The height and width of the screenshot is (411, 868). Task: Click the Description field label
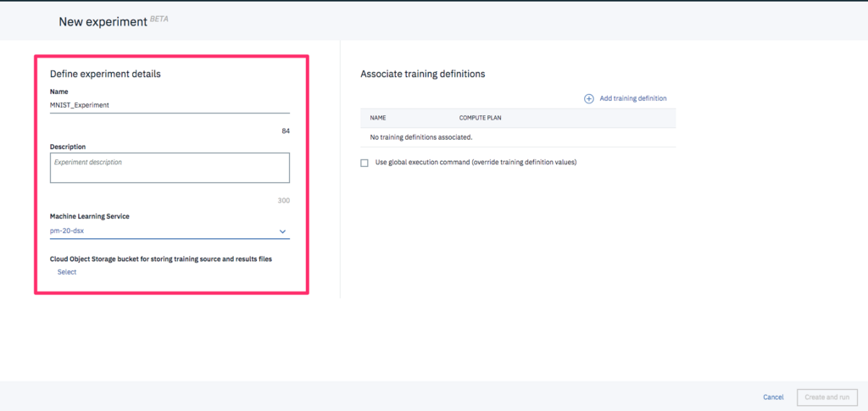point(68,147)
